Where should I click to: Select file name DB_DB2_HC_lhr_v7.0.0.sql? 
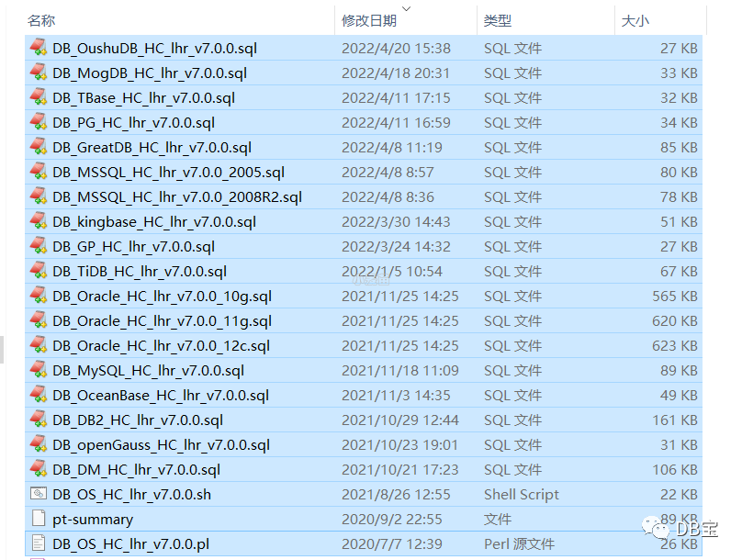coord(138,420)
